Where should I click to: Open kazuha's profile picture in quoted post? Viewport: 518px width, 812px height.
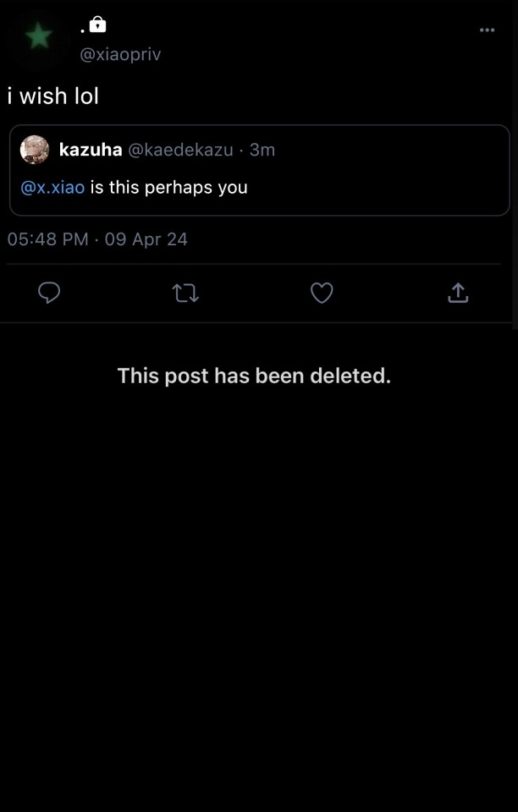pyautogui.click(x=35, y=150)
